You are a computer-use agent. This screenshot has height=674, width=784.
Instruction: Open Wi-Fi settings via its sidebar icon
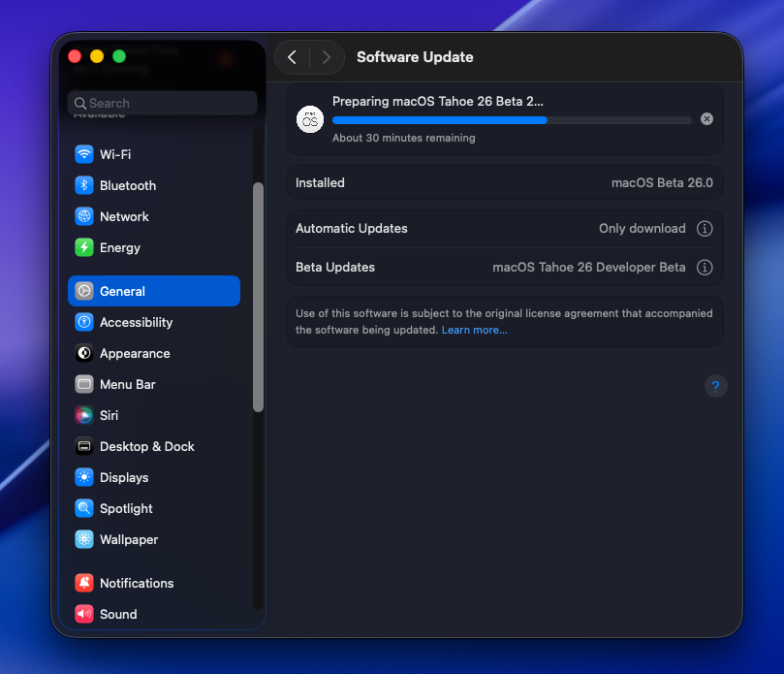(x=84, y=154)
